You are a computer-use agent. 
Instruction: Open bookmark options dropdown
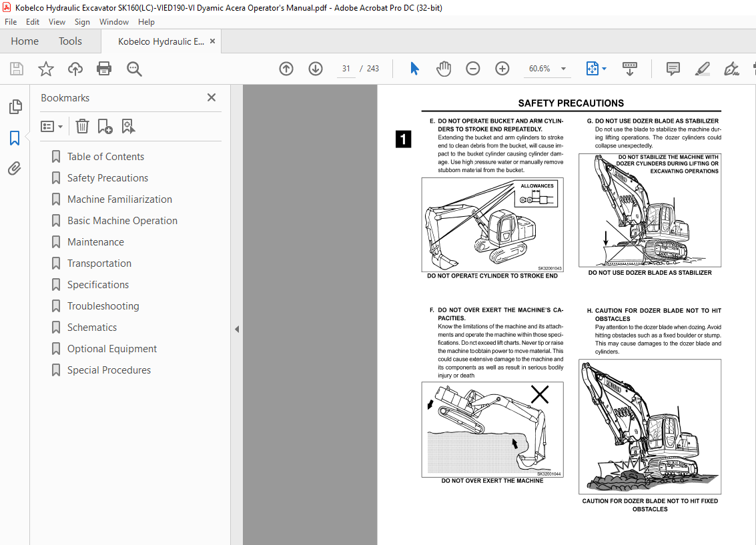[51, 127]
